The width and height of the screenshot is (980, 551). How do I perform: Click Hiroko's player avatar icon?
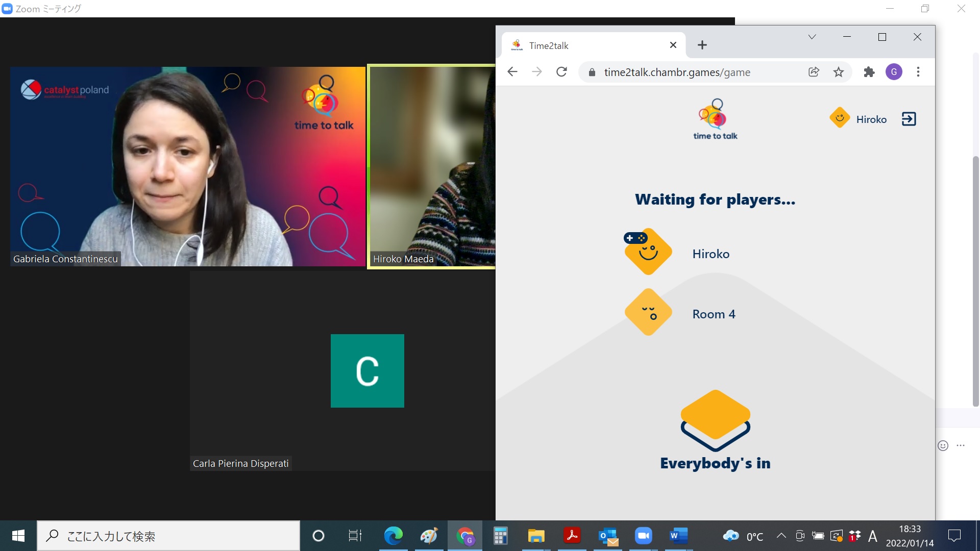pyautogui.click(x=648, y=252)
